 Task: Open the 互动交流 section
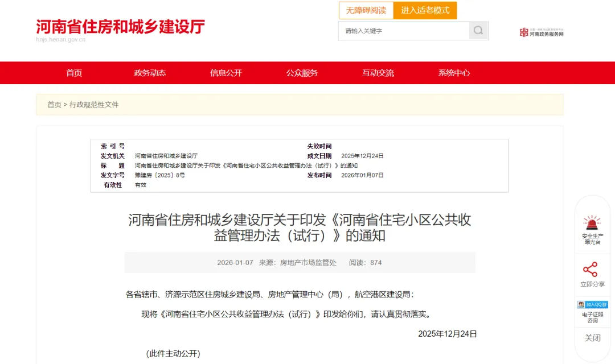378,73
